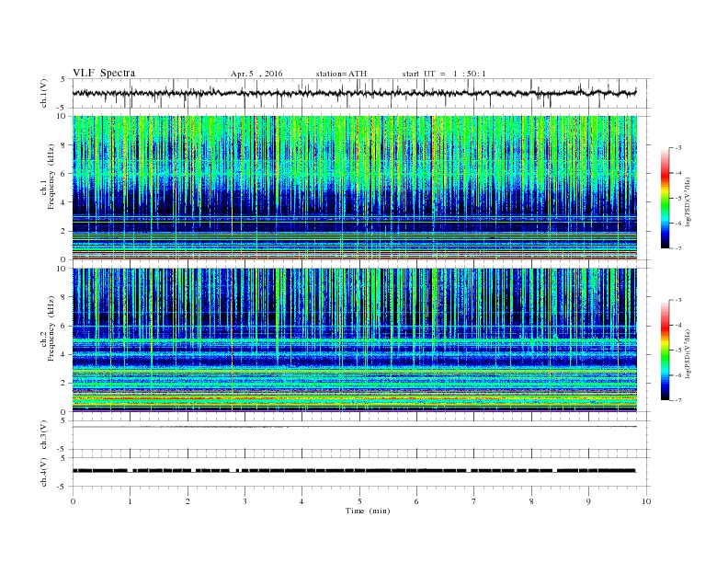Click the 'start UT = 1 : 50: 1' label
The width and height of the screenshot is (728, 563).
(x=444, y=74)
